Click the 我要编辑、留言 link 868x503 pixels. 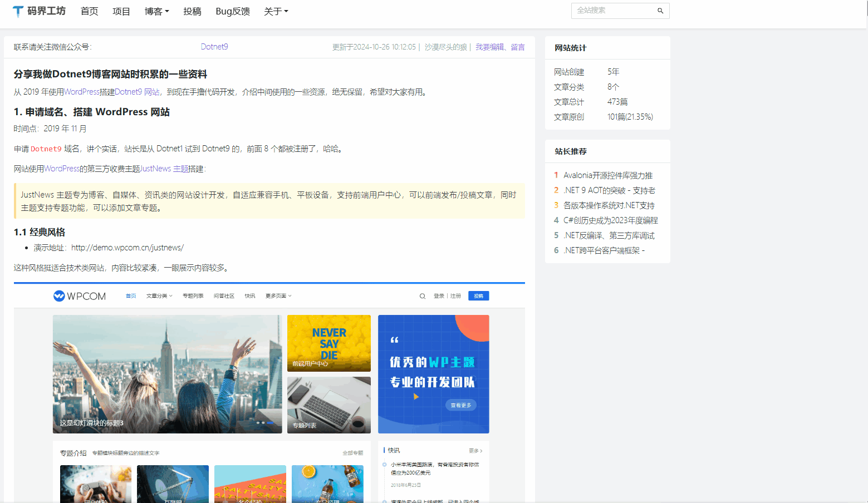click(499, 47)
